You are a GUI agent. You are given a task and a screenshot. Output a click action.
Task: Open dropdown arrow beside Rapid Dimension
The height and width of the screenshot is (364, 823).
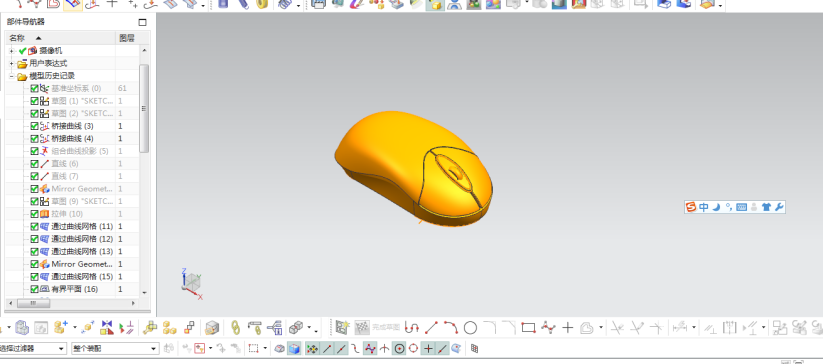tap(694, 328)
